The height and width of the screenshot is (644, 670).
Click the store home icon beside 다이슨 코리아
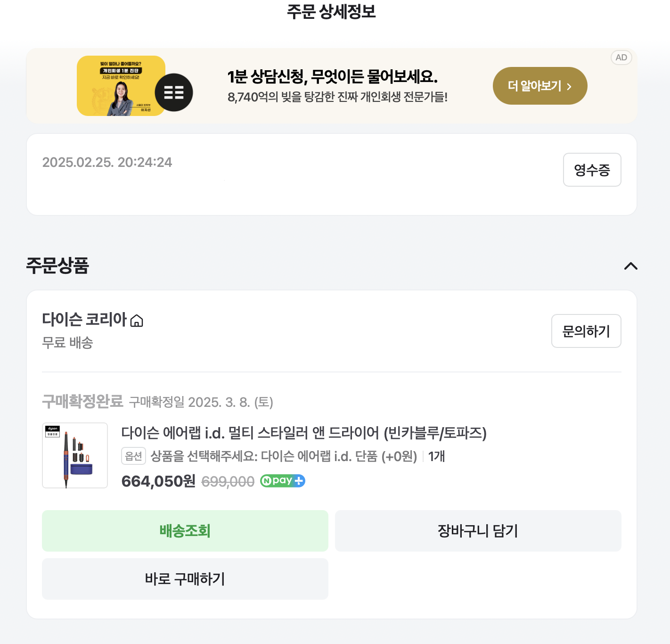click(x=137, y=321)
